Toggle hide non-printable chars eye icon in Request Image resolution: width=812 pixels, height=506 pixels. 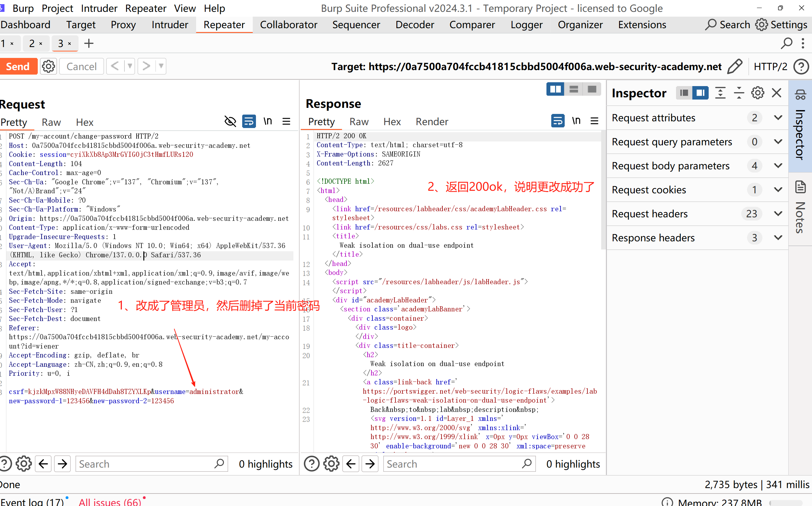point(230,122)
